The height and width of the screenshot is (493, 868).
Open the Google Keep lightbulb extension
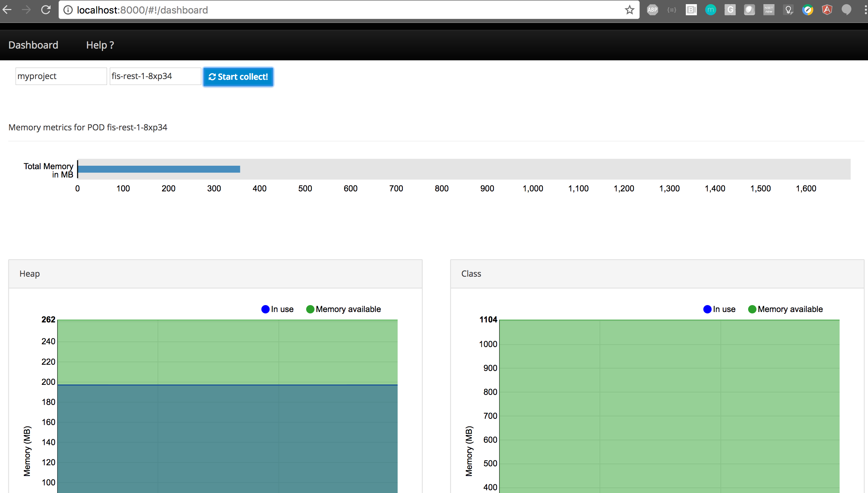coord(788,10)
